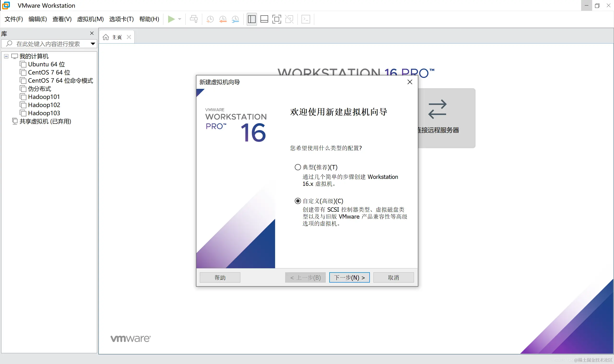Toggle the show library sidebar icon

(252, 19)
